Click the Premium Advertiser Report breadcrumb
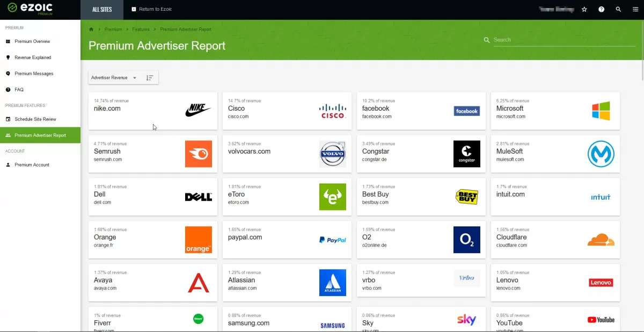This screenshot has width=644, height=332. pos(186,29)
